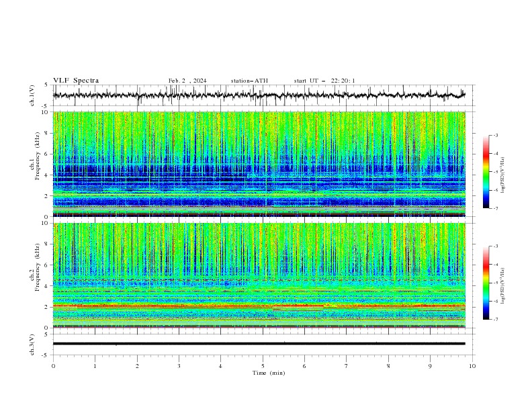The image size is (532, 411).
Task: Click time axis tick label "3"
Action: click(x=179, y=366)
